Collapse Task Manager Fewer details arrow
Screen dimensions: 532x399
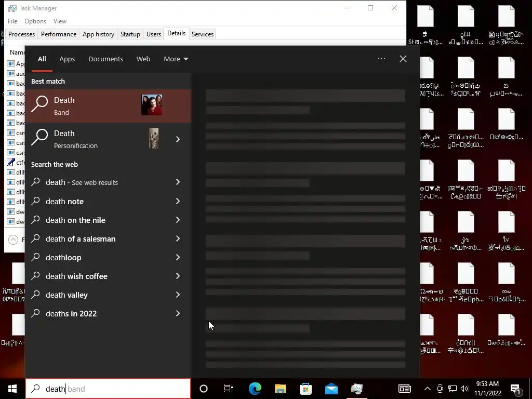(x=13, y=240)
